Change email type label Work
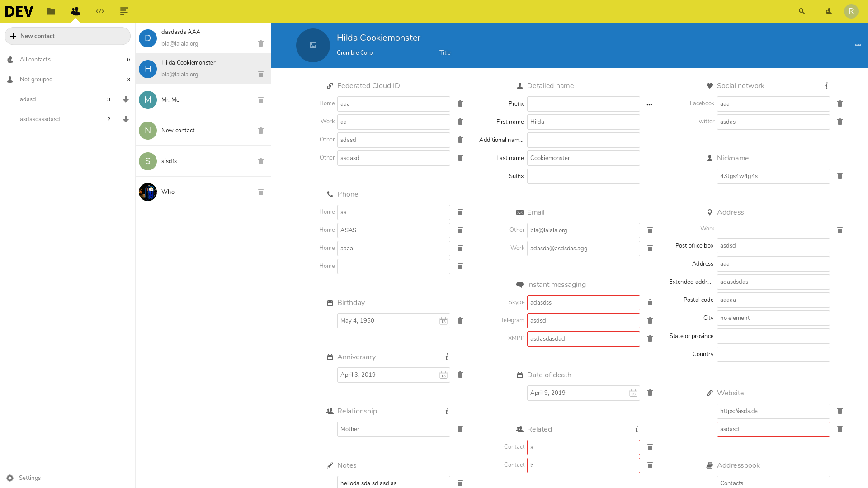The width and height of the screenshot is (868, 488). [x=517, y=248]
